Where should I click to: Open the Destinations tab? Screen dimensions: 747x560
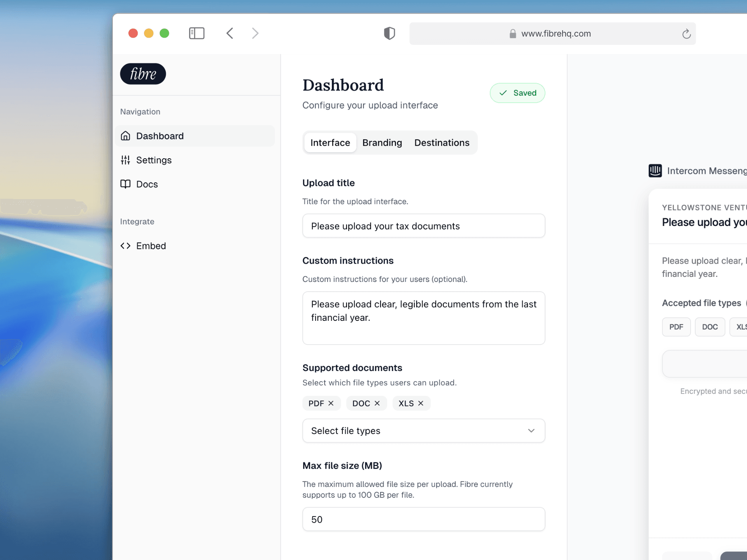(x=442, y=143)
